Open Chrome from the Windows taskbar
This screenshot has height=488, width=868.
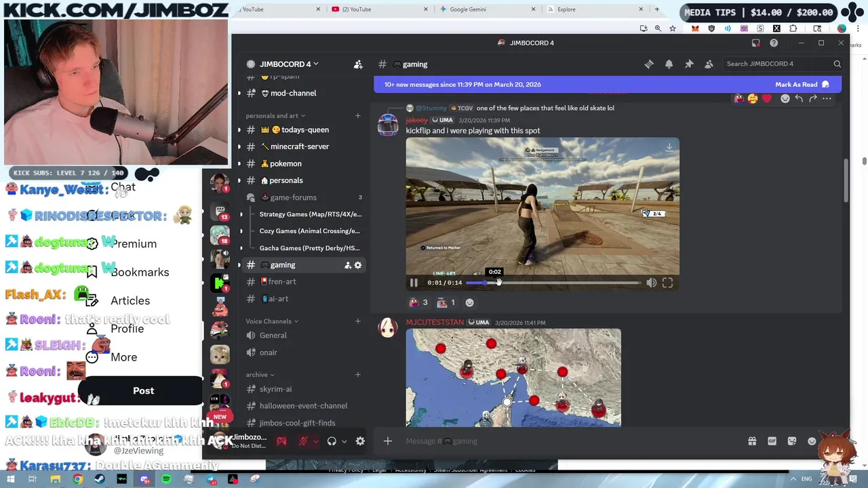(x=77, y=479)
